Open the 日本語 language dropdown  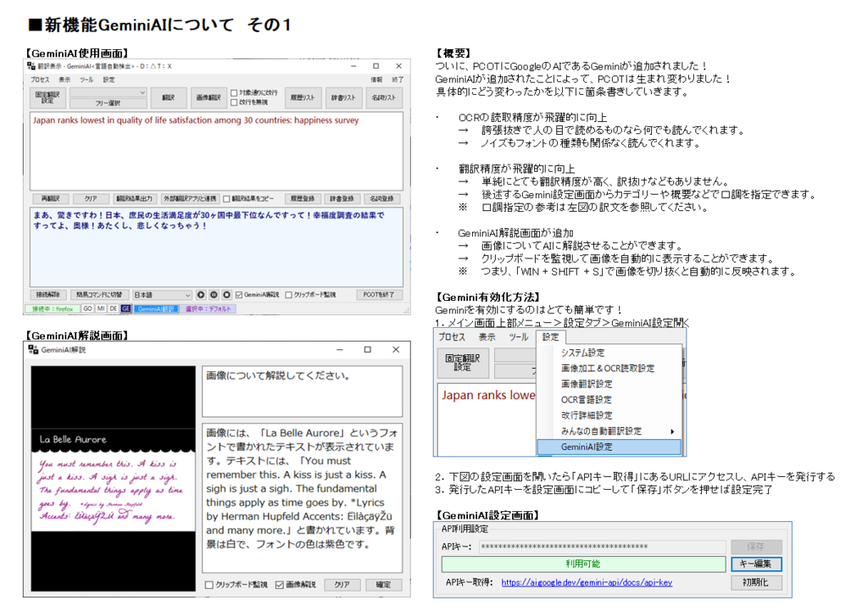pos(162,295)
